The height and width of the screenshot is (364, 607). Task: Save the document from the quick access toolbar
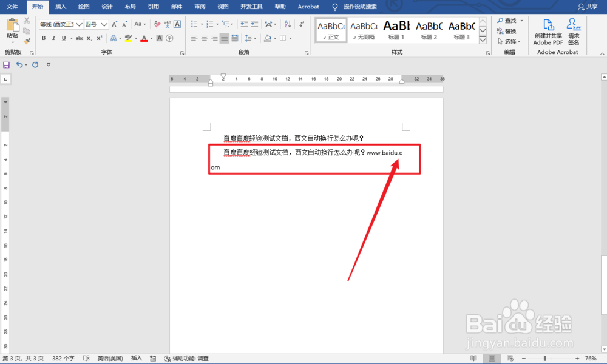[6, 64]
